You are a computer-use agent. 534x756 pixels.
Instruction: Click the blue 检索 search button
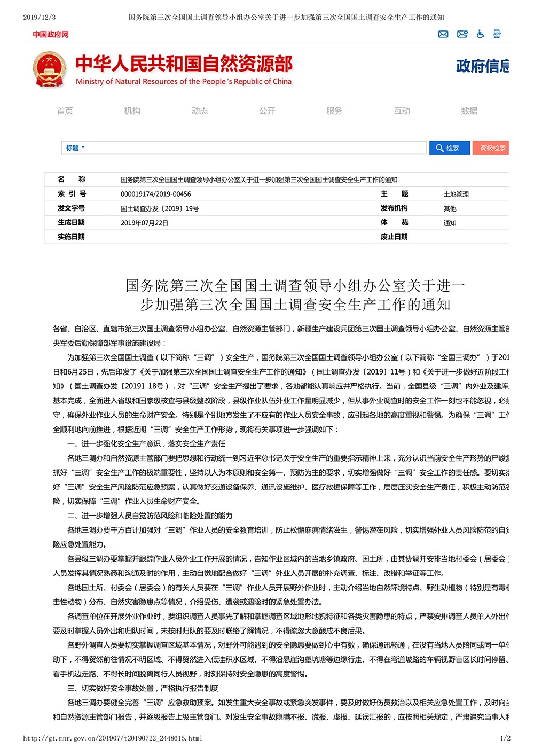(x=450, y=148)
